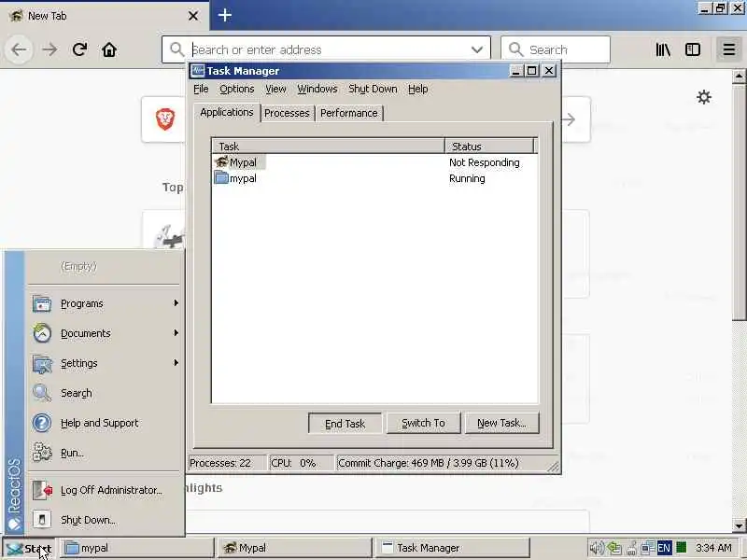Click the 3:34 AM clock in tray
The height and width of the screenshot is (560, 747).
[x=713, y=548]
